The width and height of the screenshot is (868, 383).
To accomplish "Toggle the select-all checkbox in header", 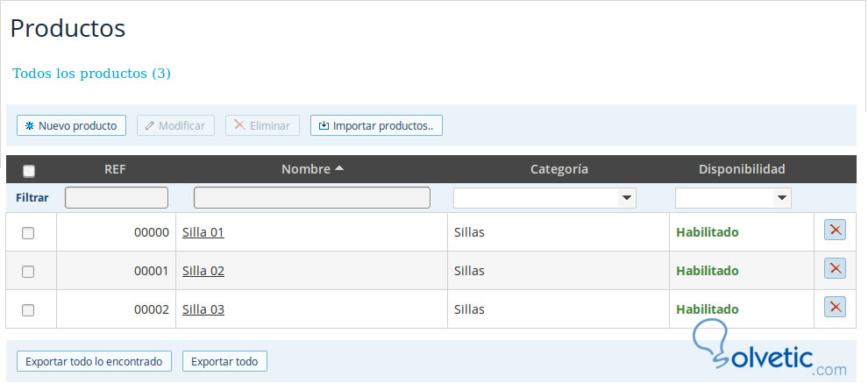I will (29, 171).
